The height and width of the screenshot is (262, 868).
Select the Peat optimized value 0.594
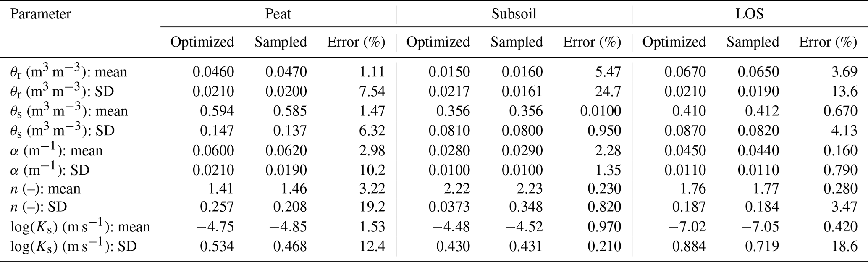[217, 111]
